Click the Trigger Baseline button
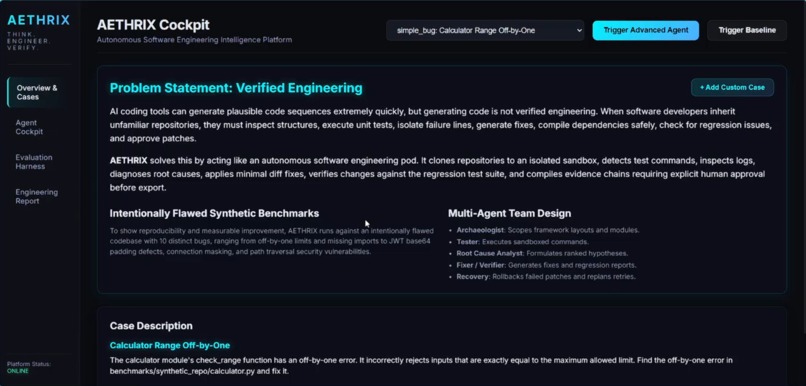Image resolution: width=806 pixels, height=386 pixels. (x=747, y=30)
